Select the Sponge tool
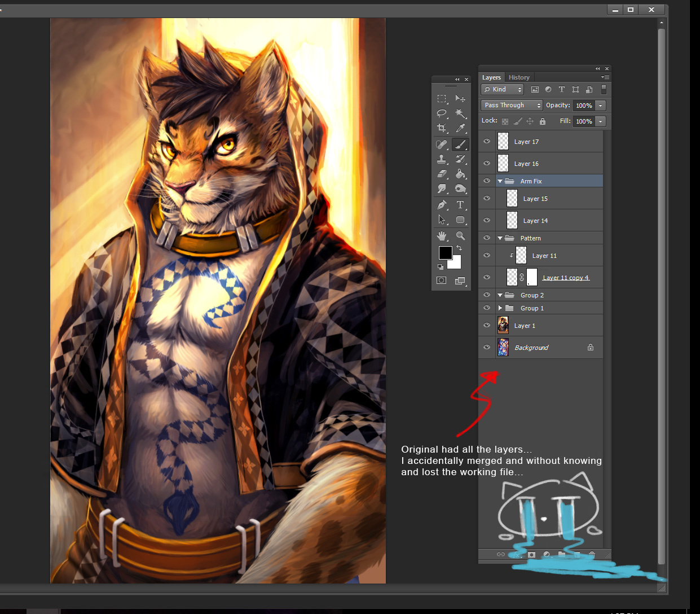Image resolution: width=700 pixels, height=614 pixels. [x=460, y=188]
